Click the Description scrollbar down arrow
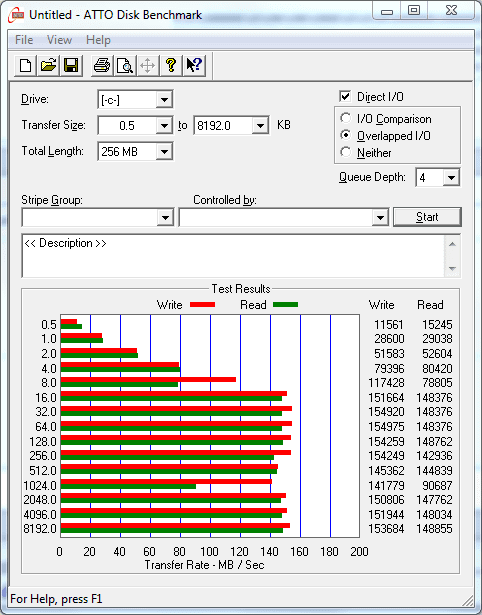The image size is (482, 615). pyautogui.click(x=452, y=269)
